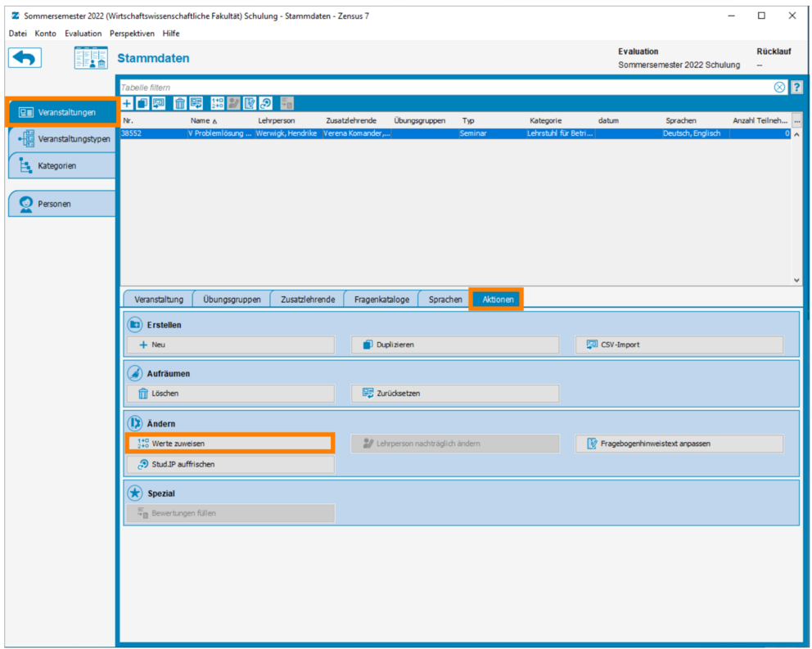The width and height of the screenshot is (812, 649).
Task: Click the greyed person-edit icon in the toolbar
Action: (233, 103)
